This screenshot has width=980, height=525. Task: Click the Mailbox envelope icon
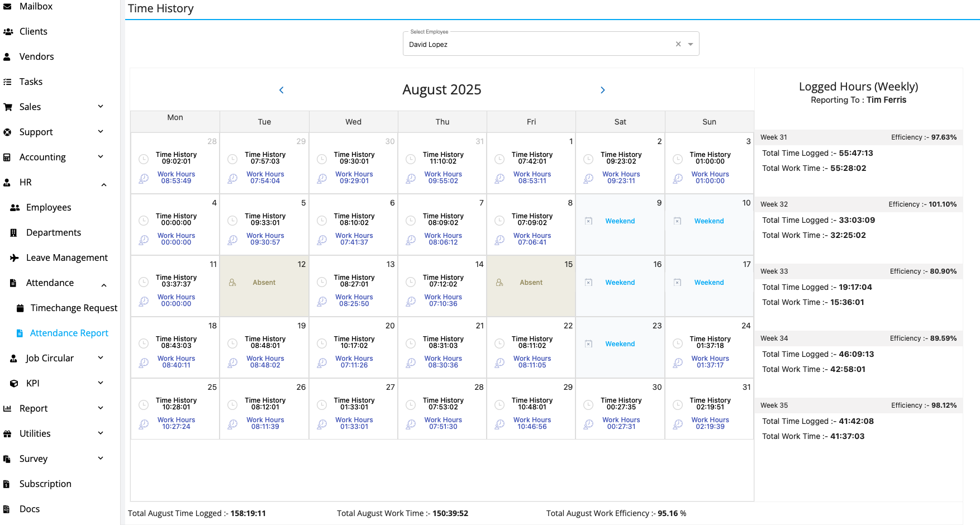click(x=7, y=7)
